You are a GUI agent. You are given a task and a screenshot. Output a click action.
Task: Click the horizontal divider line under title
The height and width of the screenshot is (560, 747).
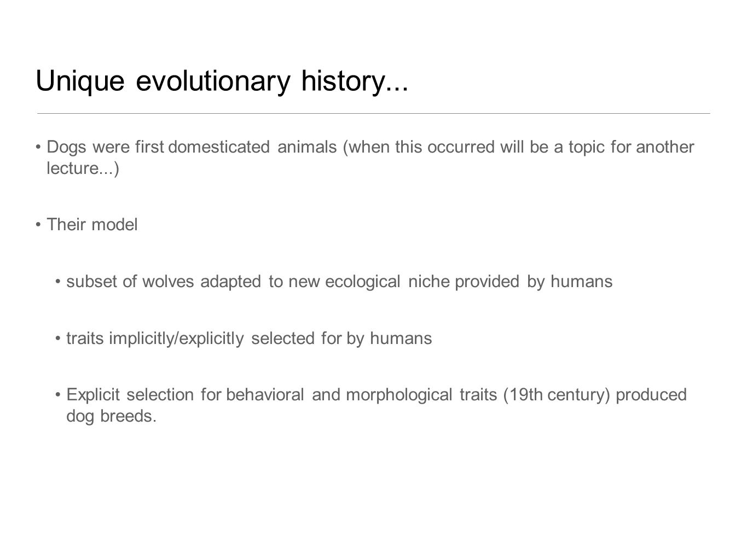click(x=373, y=113)
